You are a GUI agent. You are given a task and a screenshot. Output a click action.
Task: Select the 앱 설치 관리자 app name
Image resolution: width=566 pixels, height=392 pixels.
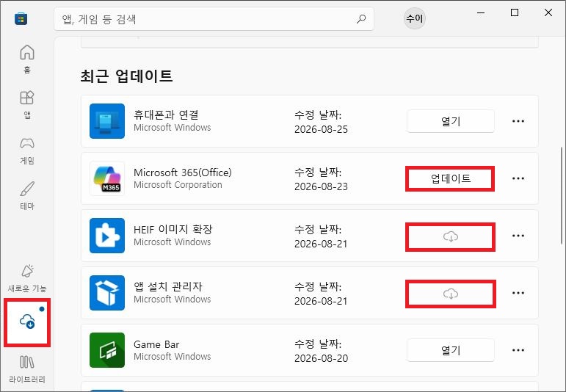pyautogui.click(x=168, y=286)
